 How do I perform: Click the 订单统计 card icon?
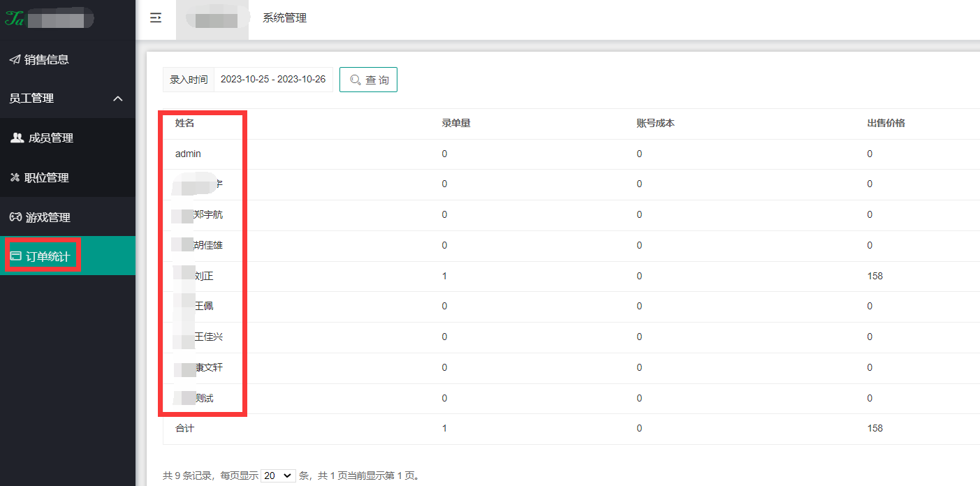pyautogui.click(x=15, y=257)
